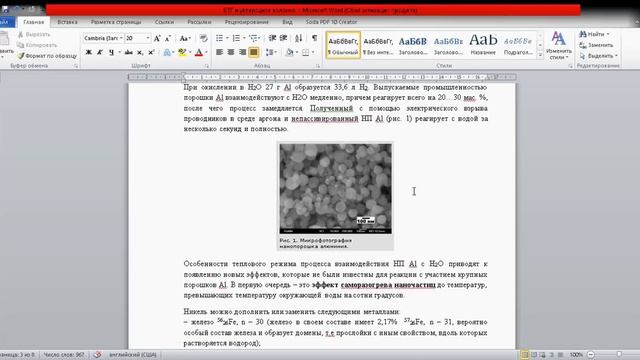Align text to the right
The width and height of the screenshot is (640, 360).
point(242,52)
